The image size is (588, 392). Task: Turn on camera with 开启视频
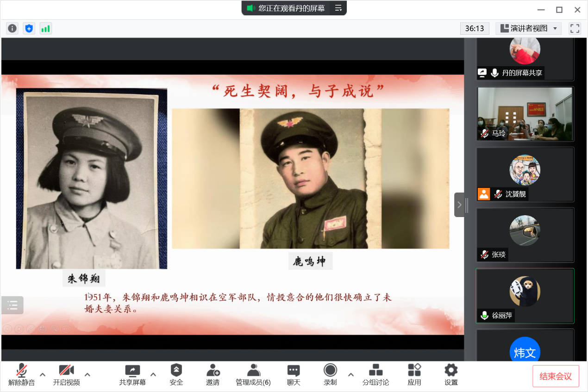tap(66, 374)
